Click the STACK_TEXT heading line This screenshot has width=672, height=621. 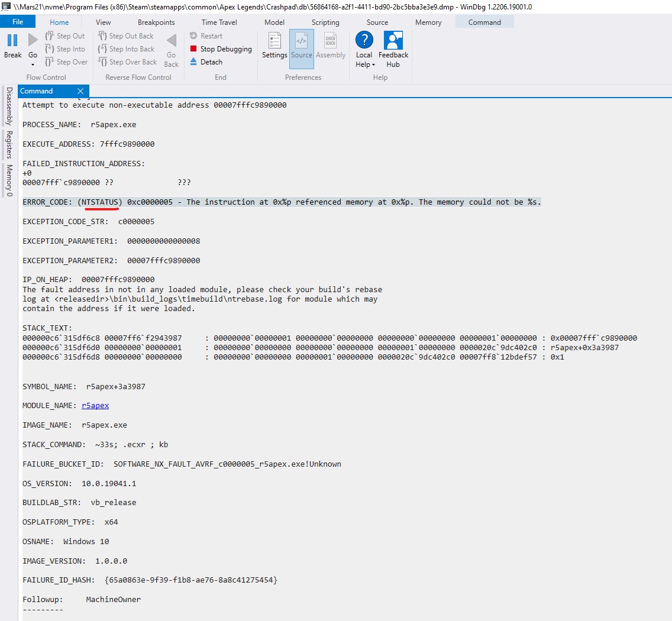47,328
